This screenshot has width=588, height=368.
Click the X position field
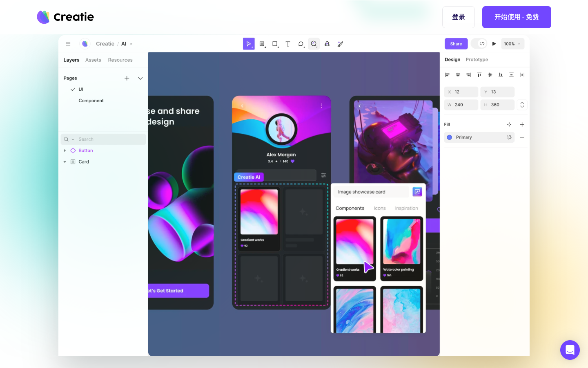pyautogui.click(x=461, y=92)
